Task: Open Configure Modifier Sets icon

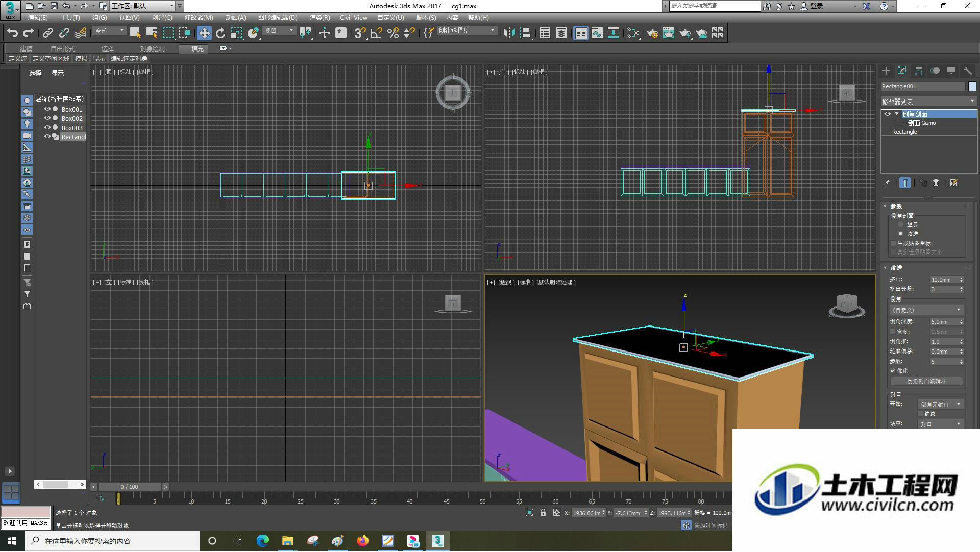Action: [x=953, y=183]
